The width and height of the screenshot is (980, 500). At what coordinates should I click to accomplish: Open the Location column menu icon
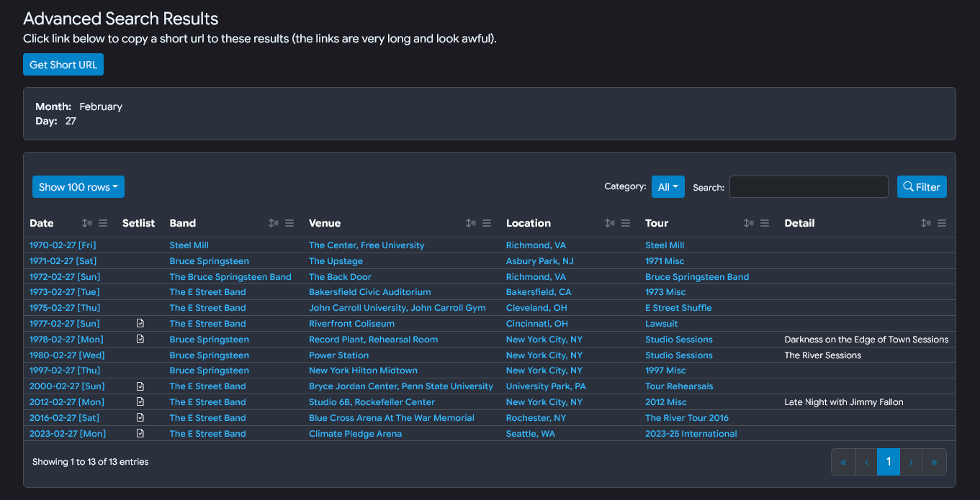[x=626, y=223]
